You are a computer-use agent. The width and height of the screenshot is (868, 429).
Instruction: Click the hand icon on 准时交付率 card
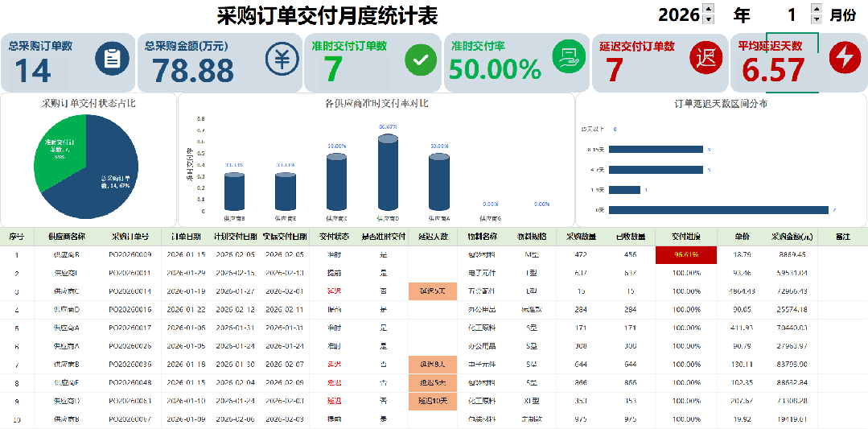569,56
